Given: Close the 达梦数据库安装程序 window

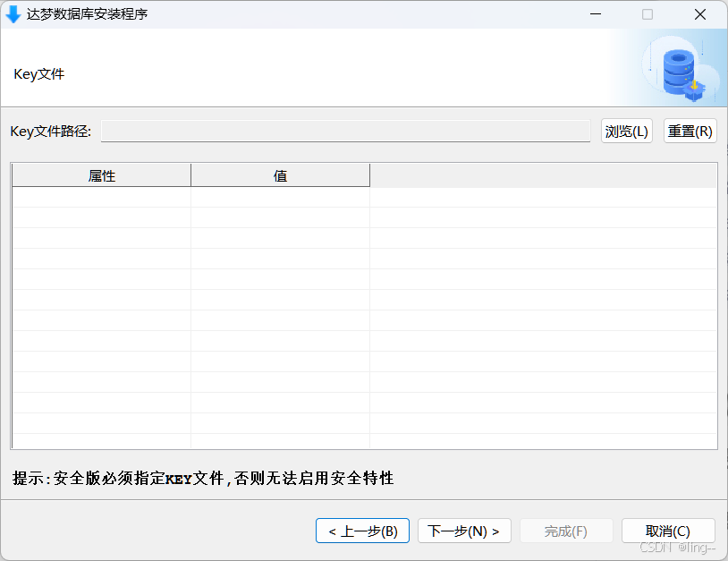Looking at the screenshot, I should pos(700,14).
